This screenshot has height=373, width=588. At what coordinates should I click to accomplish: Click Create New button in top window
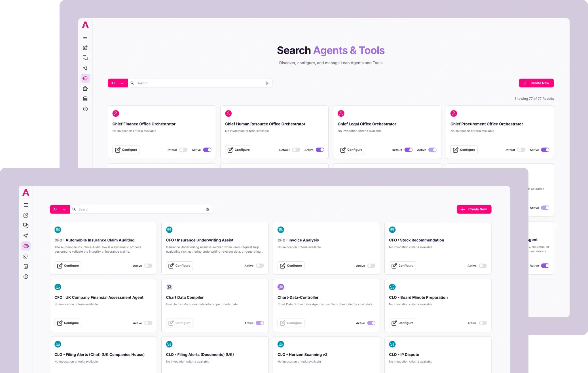(536, 83)
